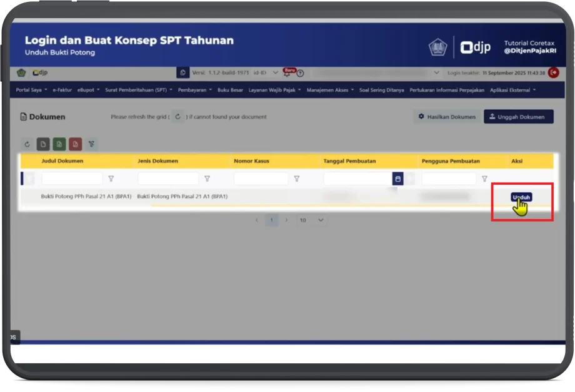This screenshot has width=575, height=392.
Task: Open the calendar picker for Tanggal Pembuatan
Action: pyautogui.click(x=397, y=179)
